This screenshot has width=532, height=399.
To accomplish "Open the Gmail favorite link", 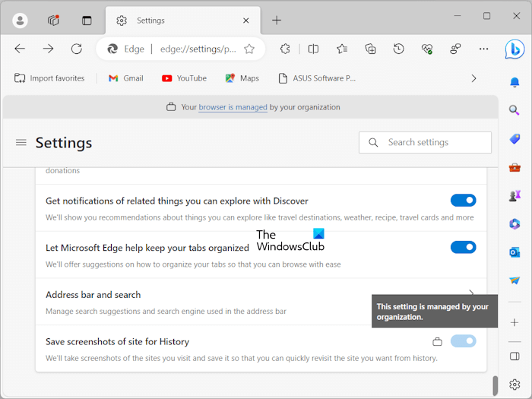I will [125, 78].
